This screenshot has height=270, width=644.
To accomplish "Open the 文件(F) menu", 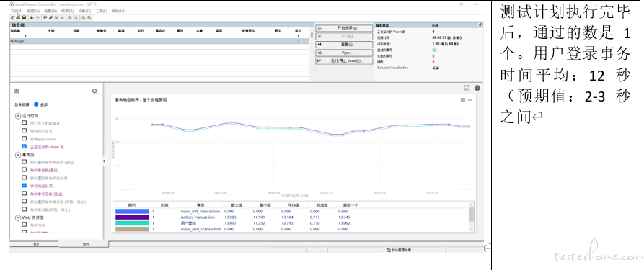I will point(17,11).
